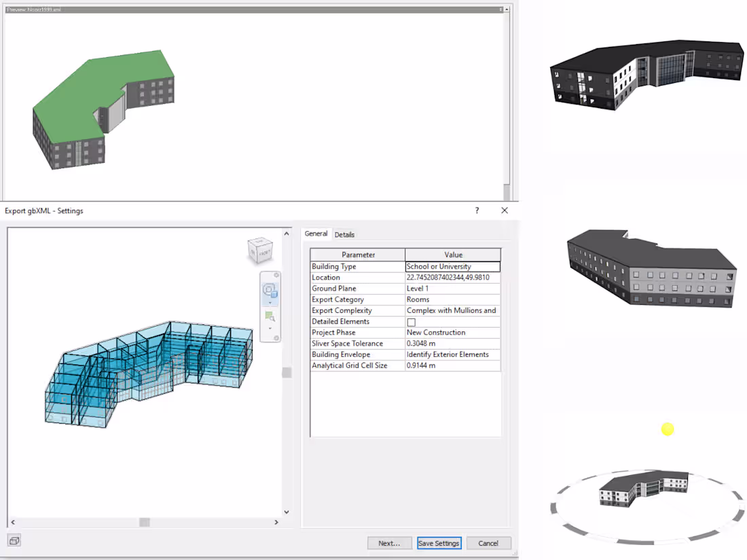Change Export Category from Rooms

pyautogui.click(x=452, y=299)
